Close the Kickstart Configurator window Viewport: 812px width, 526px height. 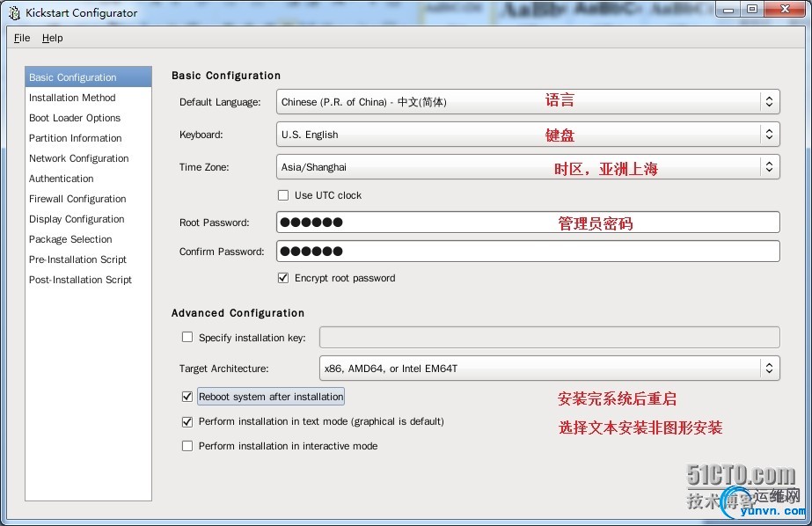(785, 10)
